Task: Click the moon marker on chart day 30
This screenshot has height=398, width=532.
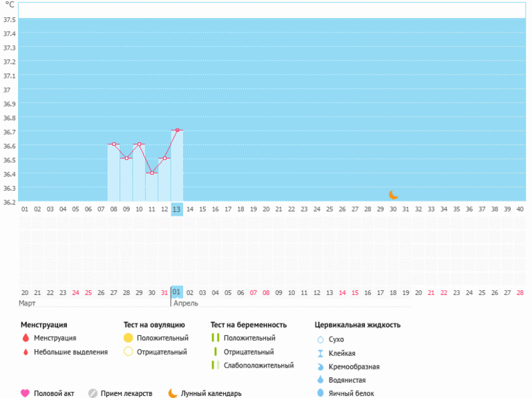Action: point(393,195)
